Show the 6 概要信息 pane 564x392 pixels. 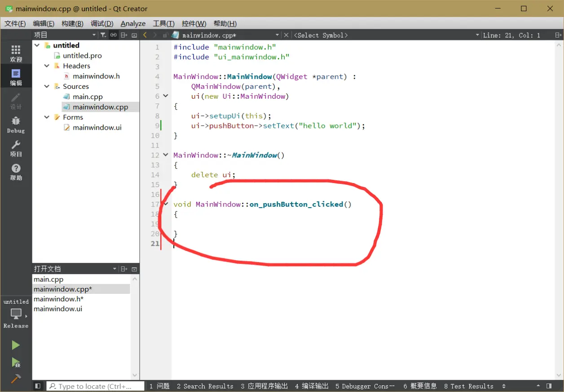pos(420,386)
